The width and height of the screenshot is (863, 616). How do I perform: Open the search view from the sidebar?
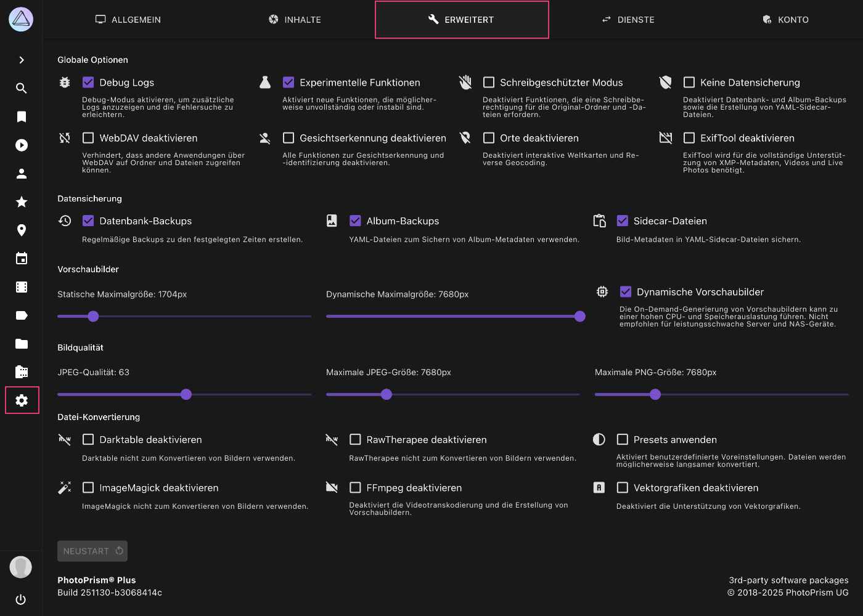click(x=21, y=88)
